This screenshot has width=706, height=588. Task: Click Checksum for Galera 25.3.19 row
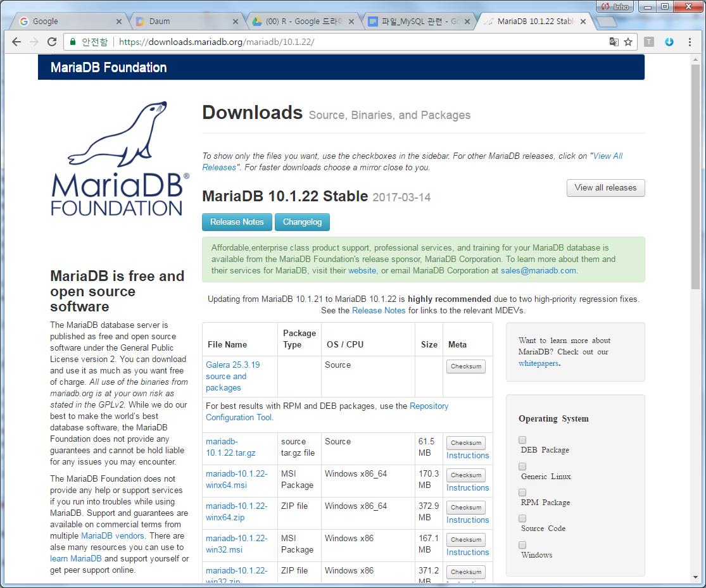coord(466,366)
